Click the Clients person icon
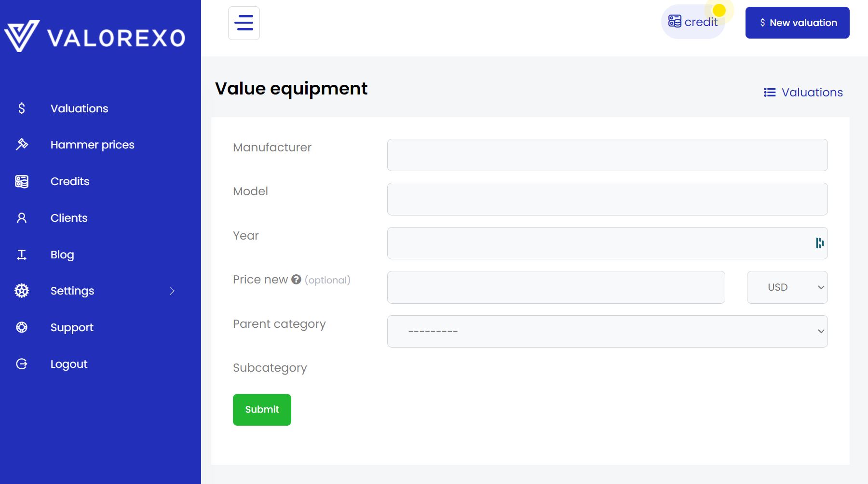Viewport: 868px width, 484px height. point(22,218)
